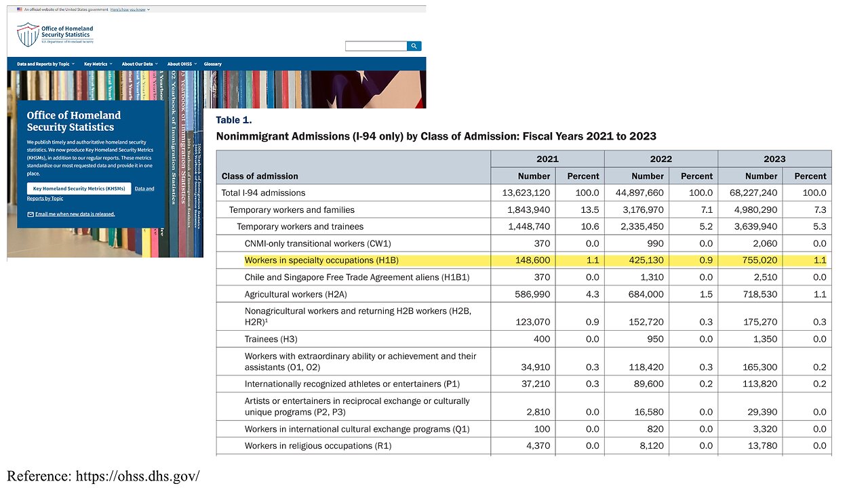Click the 2021 column group header
868x488 pixels.
point(547,159)
